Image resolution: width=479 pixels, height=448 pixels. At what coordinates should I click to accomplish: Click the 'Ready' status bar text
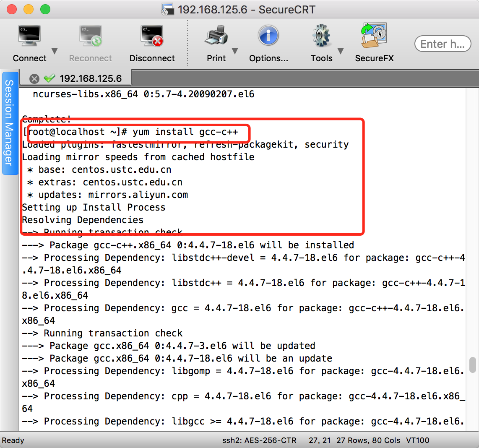13,440
